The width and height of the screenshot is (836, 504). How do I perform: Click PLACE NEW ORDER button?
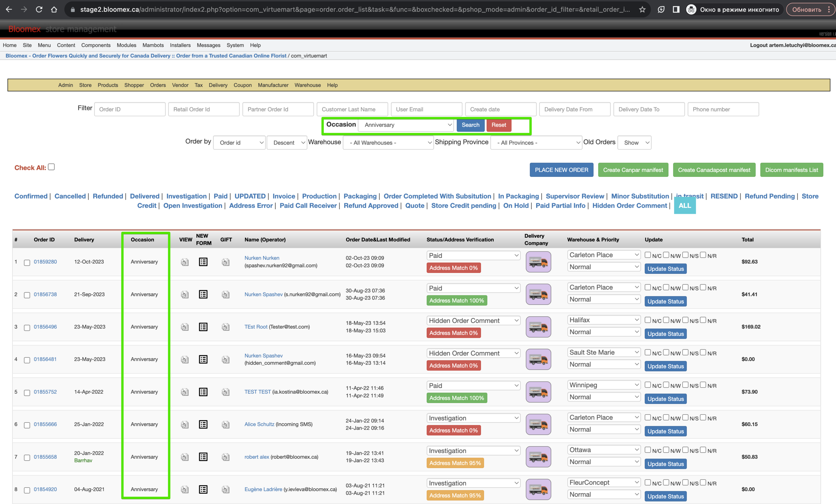click(x=561, y=170)
